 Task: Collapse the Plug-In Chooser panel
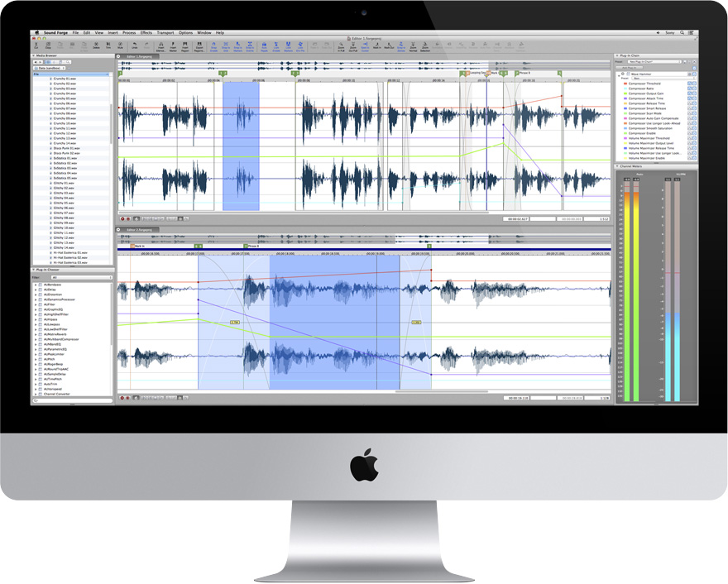[33, 270]
